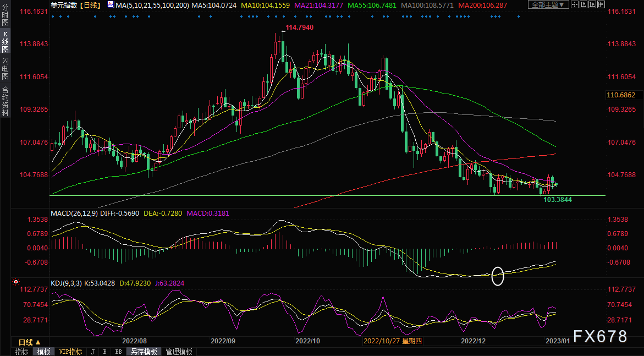The width and height of the screenshot is (644, 356).
Task: Click the chart playback arrow icon
Action: (x=593, y=5)
